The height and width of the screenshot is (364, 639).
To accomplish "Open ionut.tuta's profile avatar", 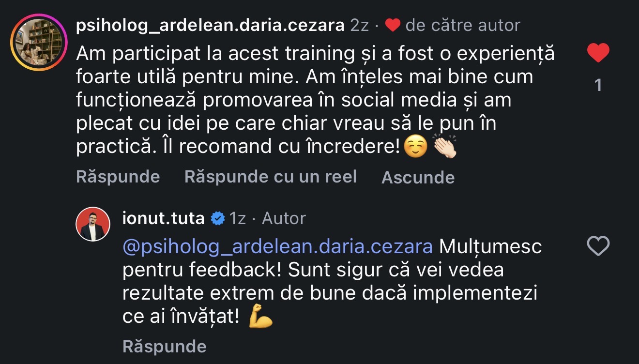I will pyautogui.click(x=92, y=225).
